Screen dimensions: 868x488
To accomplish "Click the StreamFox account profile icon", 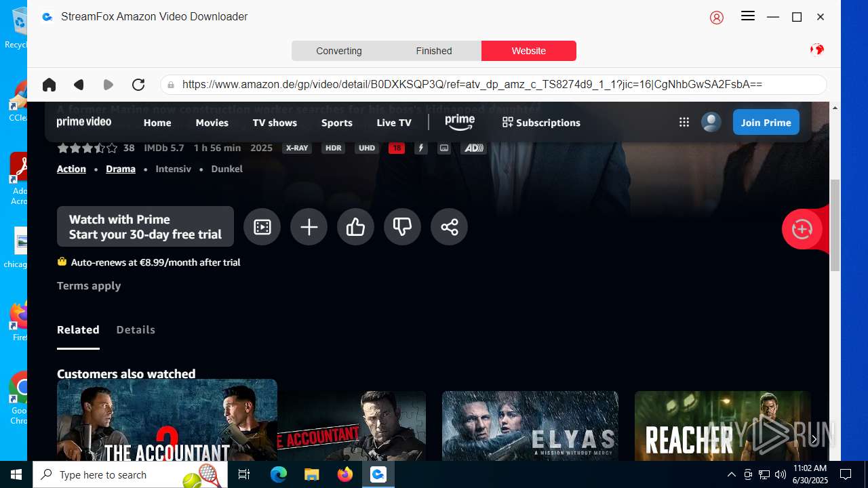I will pyautogui.click(x=717, y=18).
